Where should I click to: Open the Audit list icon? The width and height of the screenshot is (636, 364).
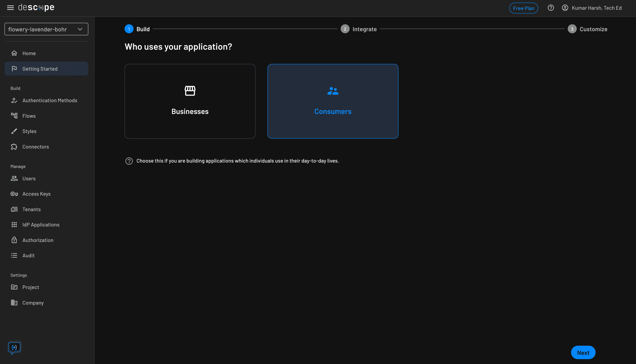[14, 255]
